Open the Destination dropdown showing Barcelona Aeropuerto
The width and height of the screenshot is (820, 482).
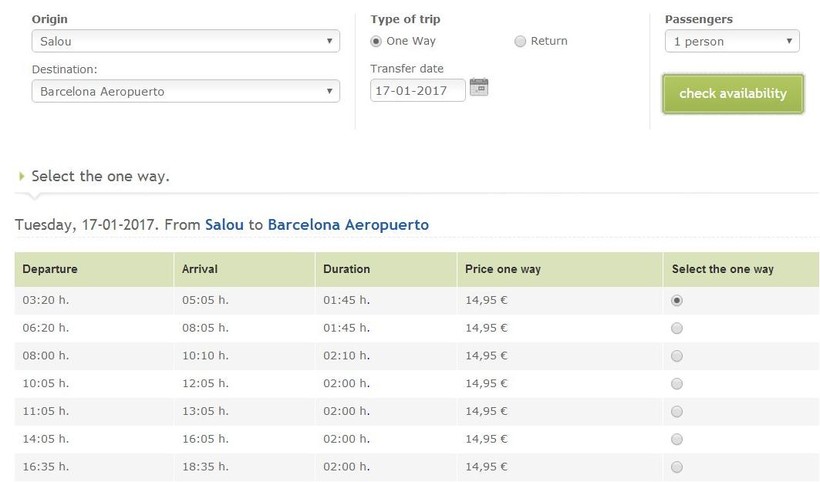[x=185, y=91]
